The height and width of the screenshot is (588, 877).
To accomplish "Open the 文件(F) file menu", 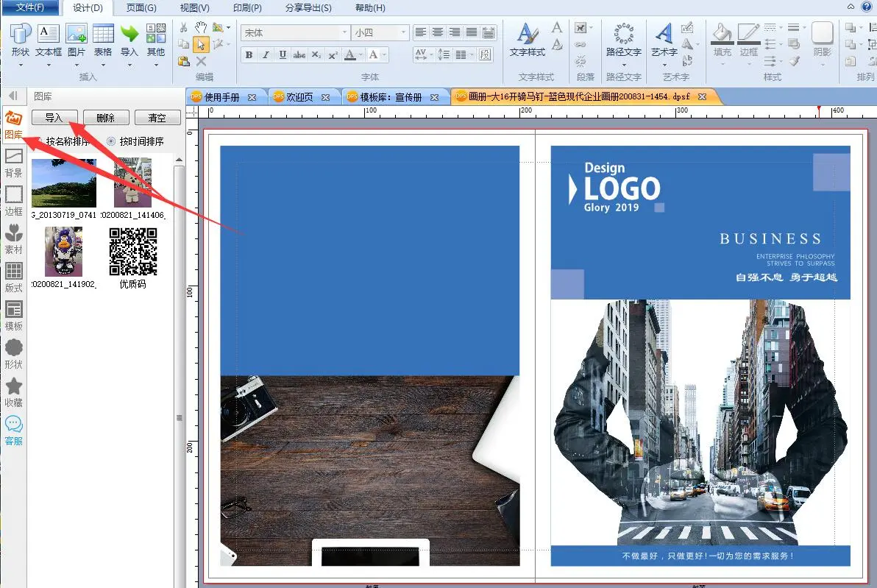I will click(x=30, y=7).
